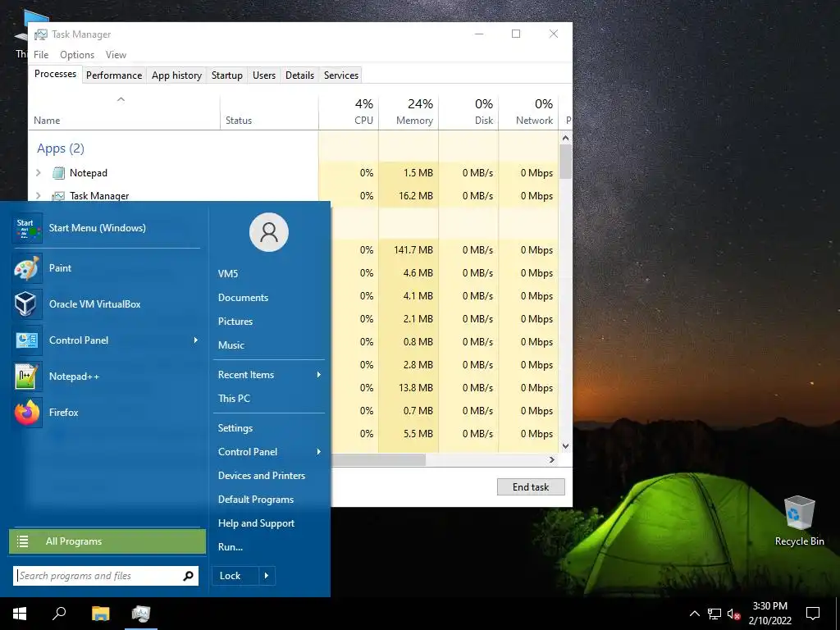840x630 pixels.
Task: Click the sort arrow above Name column
Action: tap(121, 99)
